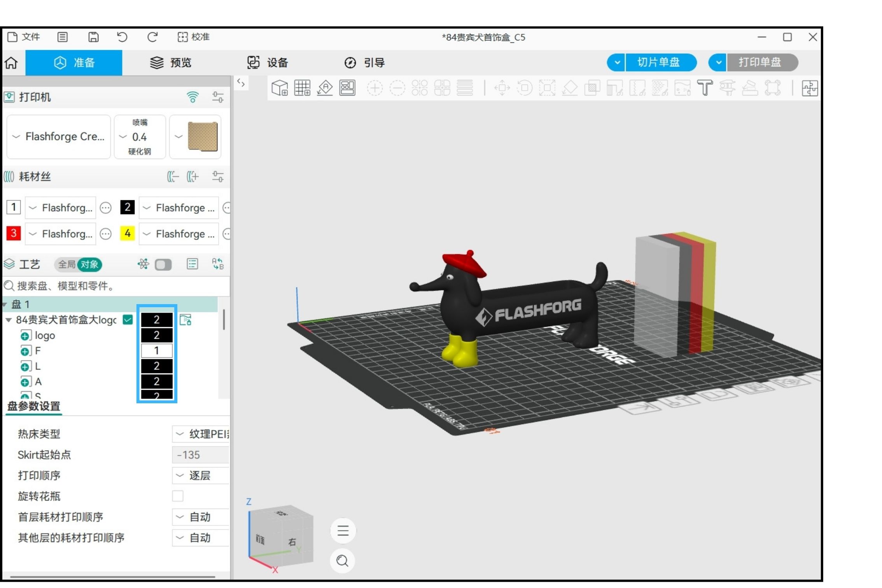
Task: Switch to 全局 process mode
Action: click(66, 264)
